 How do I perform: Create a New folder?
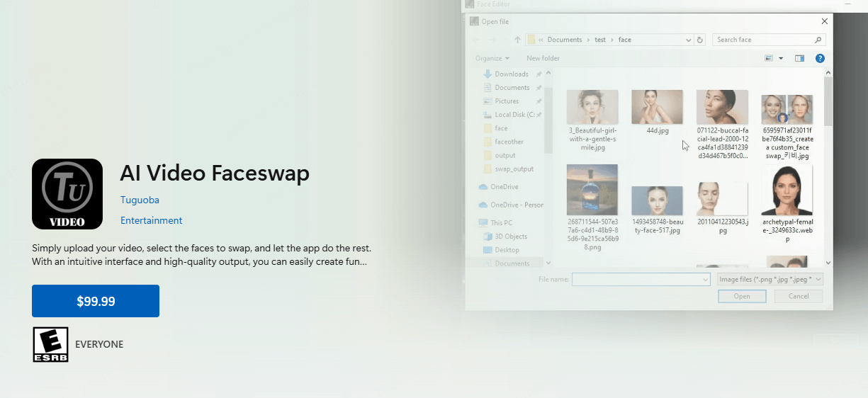click(x=543, y=58)
